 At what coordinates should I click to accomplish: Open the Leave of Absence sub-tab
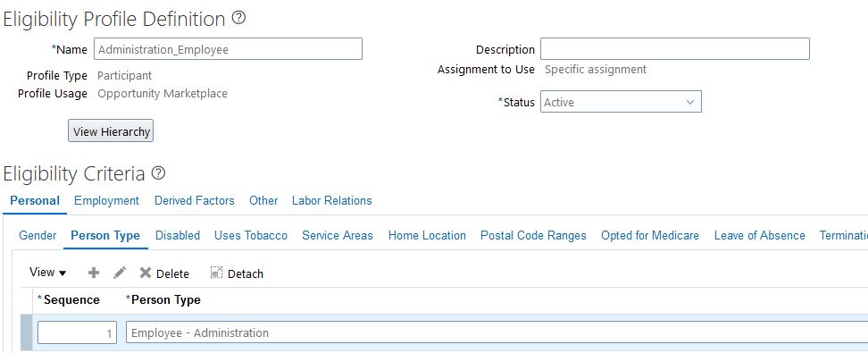pyautogui.click(x=759, y=236)
